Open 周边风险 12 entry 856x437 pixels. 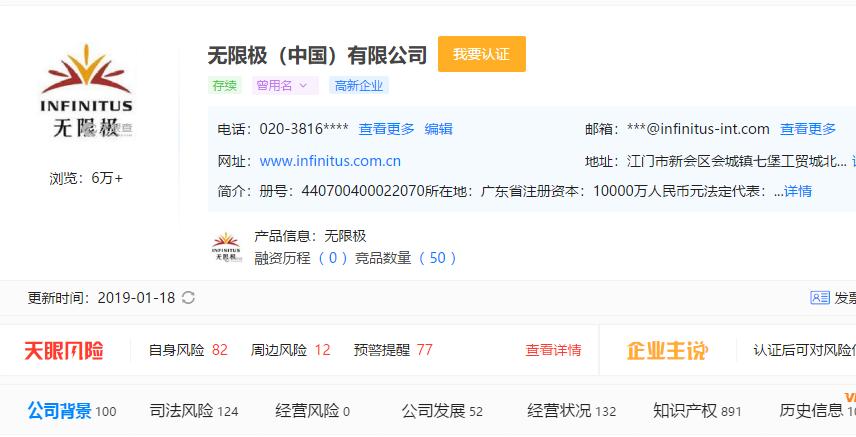290,350
